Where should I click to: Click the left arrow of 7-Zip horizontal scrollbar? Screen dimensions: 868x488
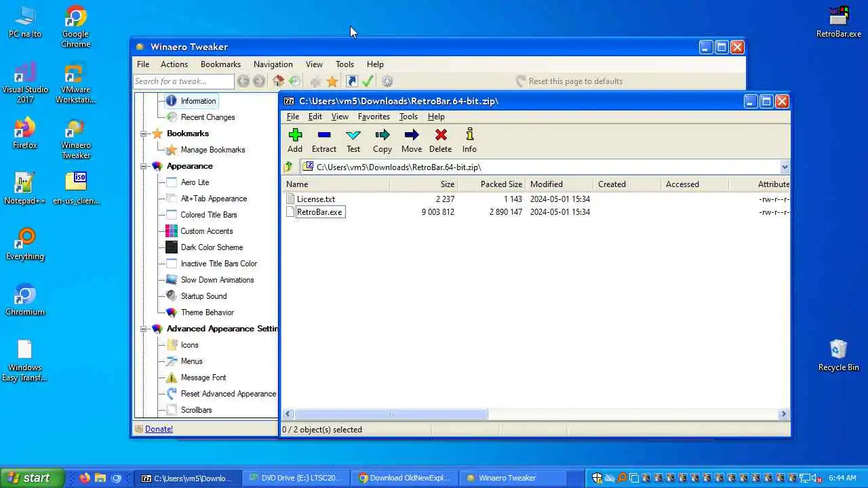coord(288,414)
